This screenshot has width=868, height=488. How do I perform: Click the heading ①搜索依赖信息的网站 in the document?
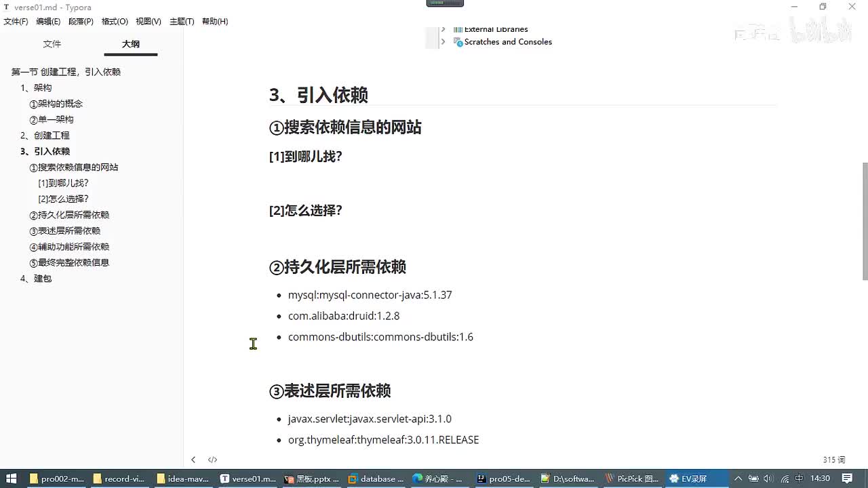345,127
